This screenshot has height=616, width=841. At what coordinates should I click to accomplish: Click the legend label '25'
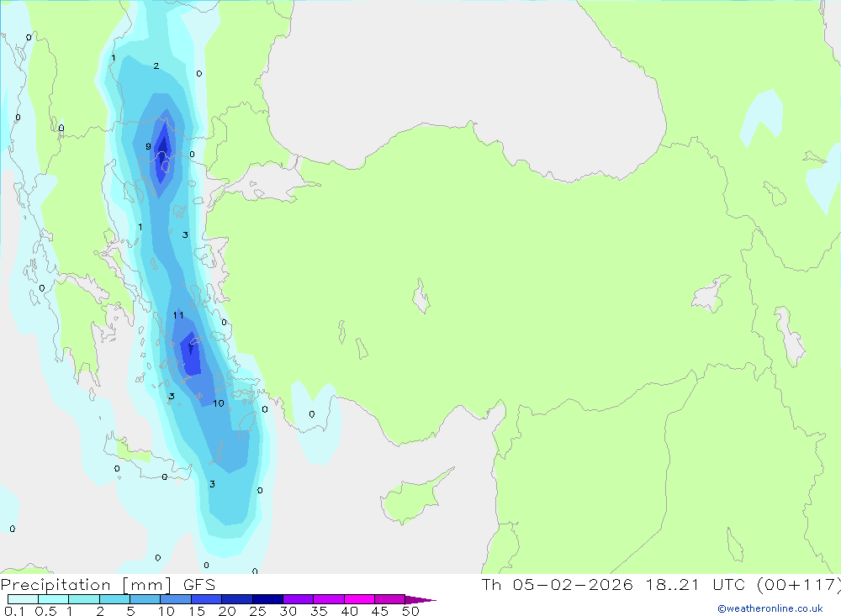tap(257, 611)
